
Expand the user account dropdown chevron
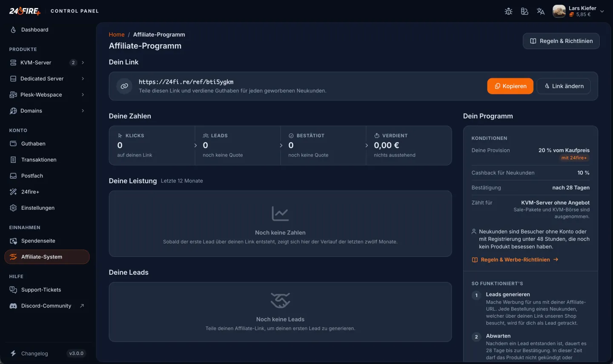pyautogui.click(x=602, y=11)
